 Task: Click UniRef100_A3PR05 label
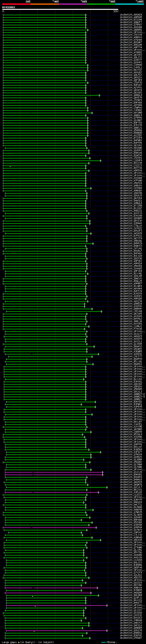131,407
